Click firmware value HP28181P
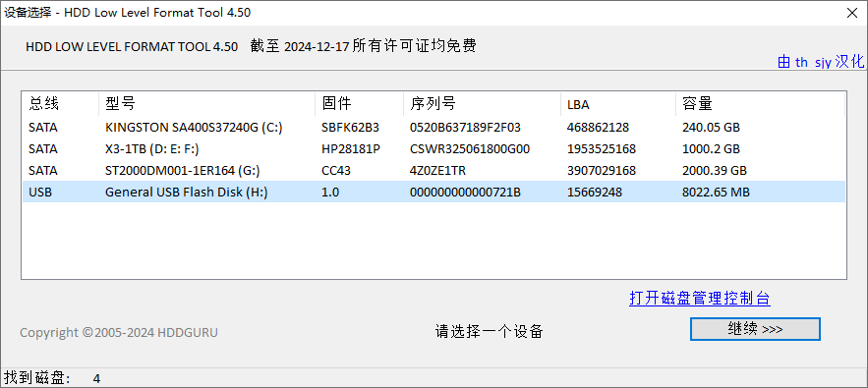 click(x=351, y=149)
